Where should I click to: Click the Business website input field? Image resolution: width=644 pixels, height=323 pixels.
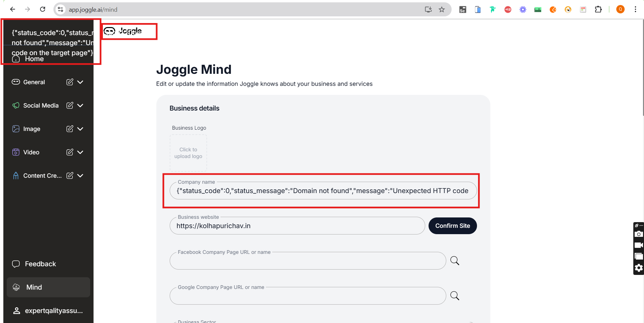[x=297, y=226]
